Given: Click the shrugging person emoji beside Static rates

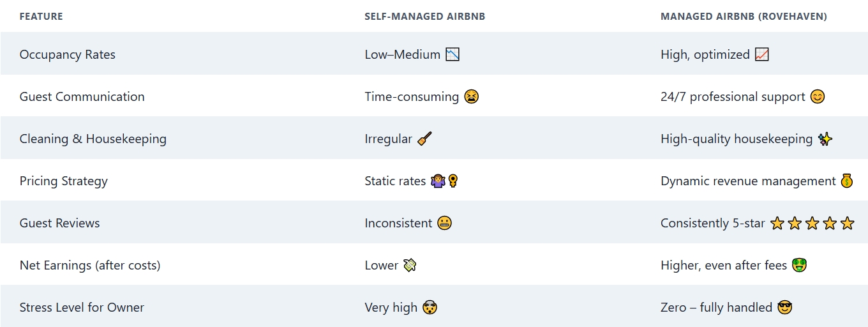Looking at the screenshot, I should coord(438,181).
